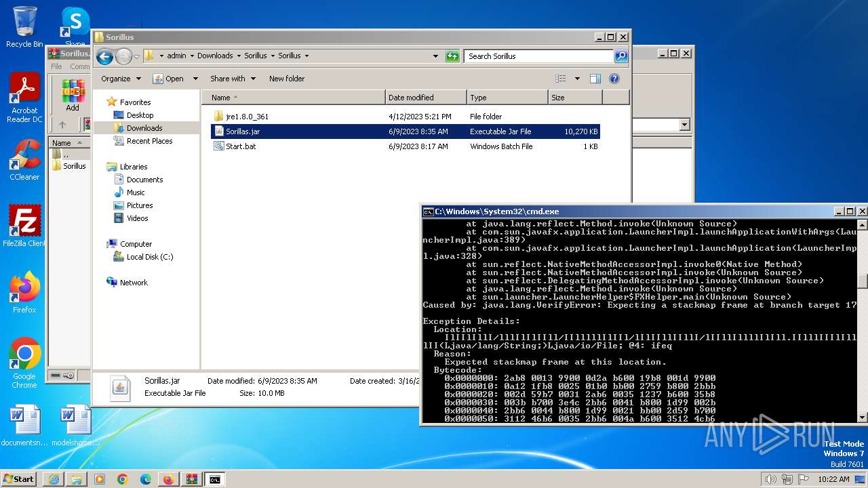Select Network in the navigation pane

(x=134, y=283)
